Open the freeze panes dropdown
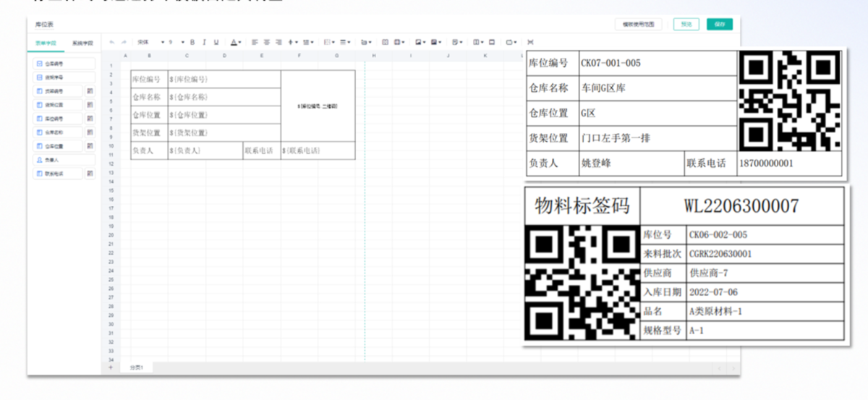This screenshot has width=868, height=400. click(x=478, y=42)
